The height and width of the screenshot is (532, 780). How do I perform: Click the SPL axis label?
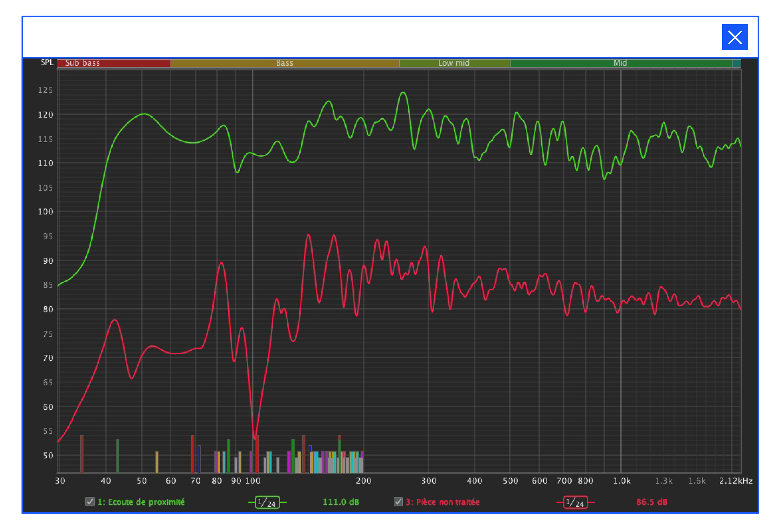47,62
